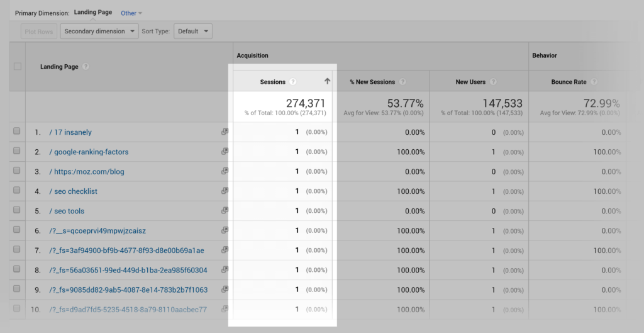Open the '/ 17 insanely' page in new window icon
Viewport: 644px width, 333px height.
pos(225,132)
